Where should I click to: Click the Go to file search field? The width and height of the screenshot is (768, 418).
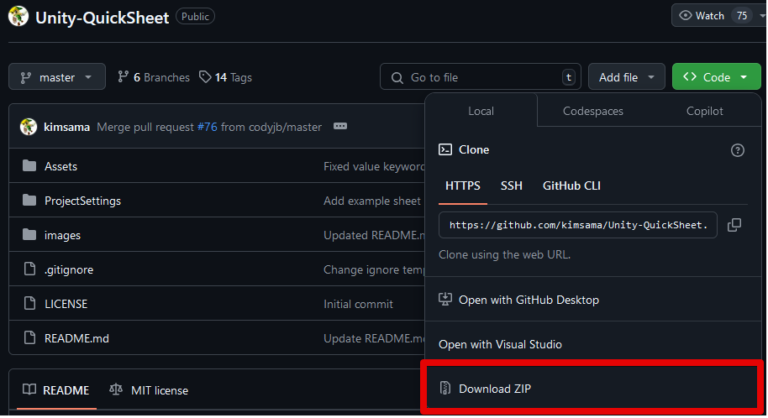[480, 77]
